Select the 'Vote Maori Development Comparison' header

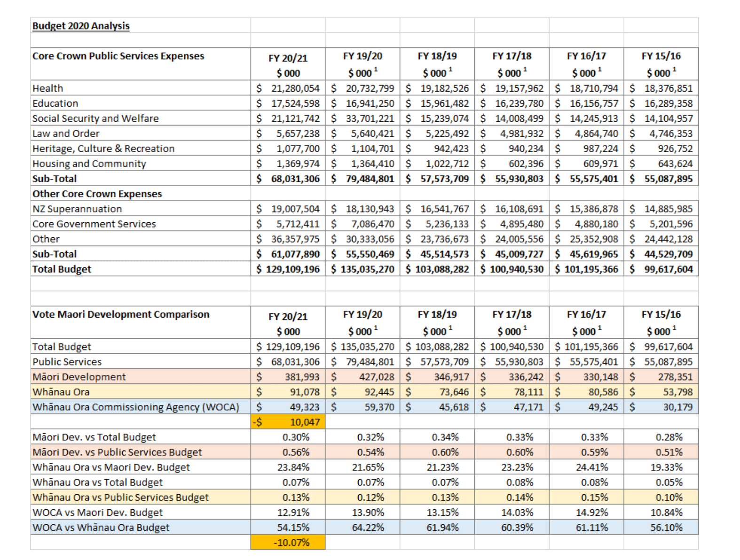tap(121, 314)
